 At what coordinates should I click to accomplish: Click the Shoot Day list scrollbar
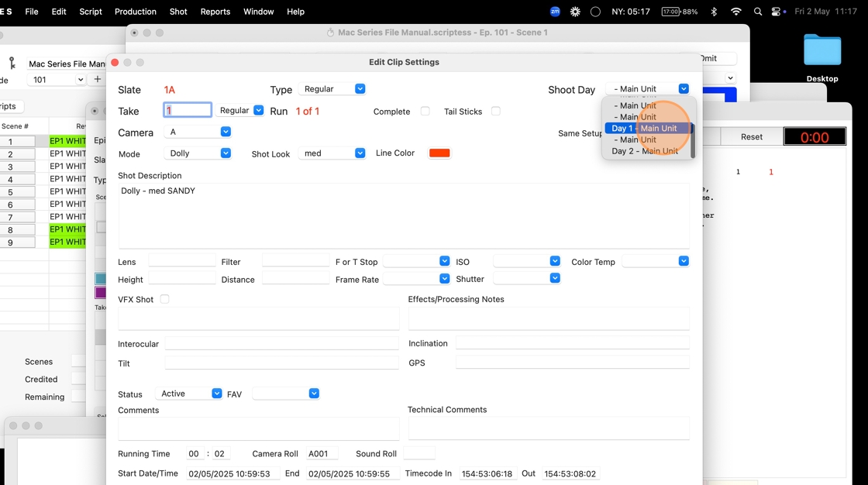[x=692, y=141]
